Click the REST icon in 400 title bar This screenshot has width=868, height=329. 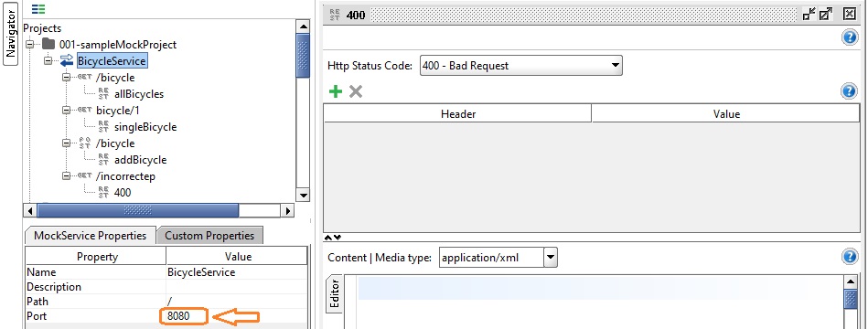click(x=335, y=15)
